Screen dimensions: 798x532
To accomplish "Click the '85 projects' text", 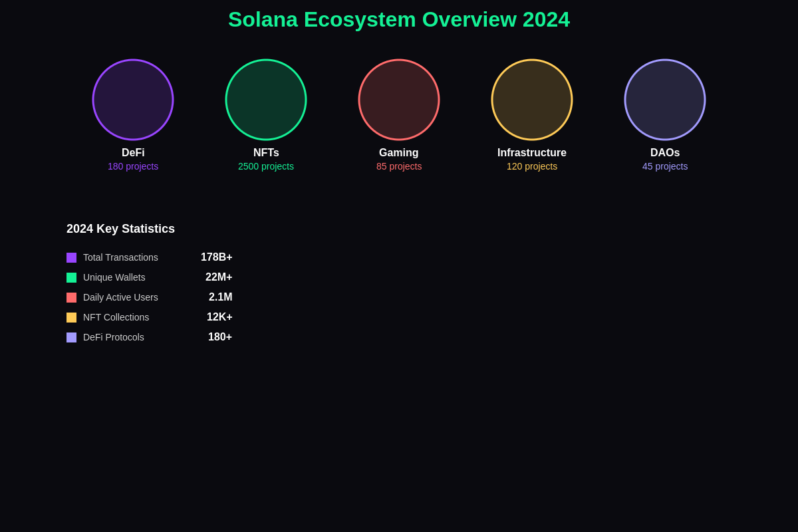I will tap(399, 166).
